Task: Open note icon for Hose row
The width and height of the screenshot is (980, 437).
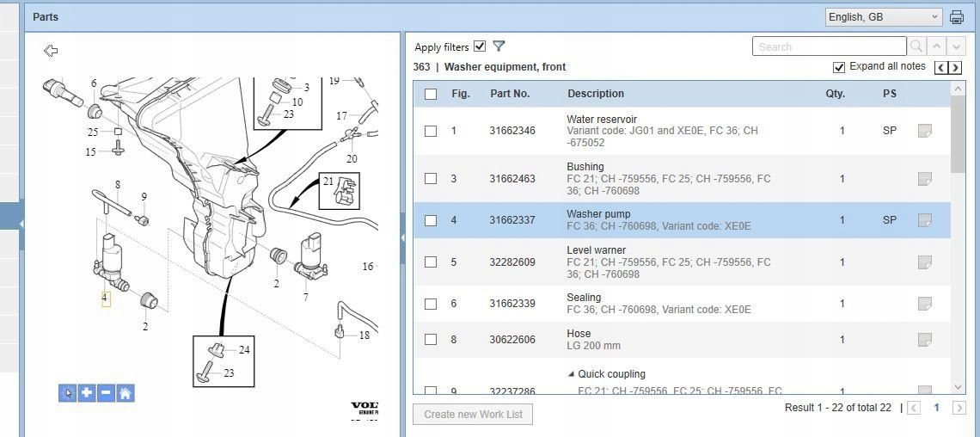Action: click(x=924, y=340)
